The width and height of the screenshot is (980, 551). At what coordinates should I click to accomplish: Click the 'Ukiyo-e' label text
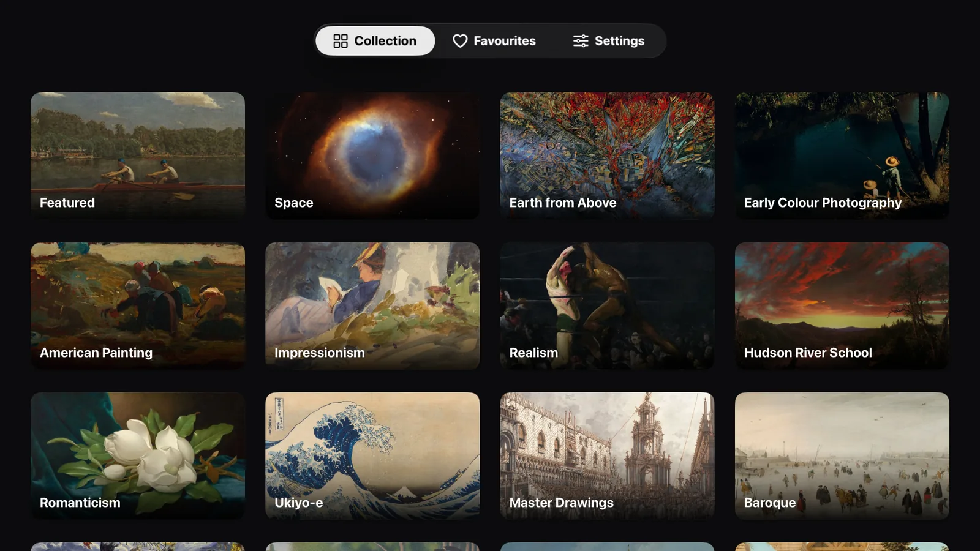pos(299,503)
